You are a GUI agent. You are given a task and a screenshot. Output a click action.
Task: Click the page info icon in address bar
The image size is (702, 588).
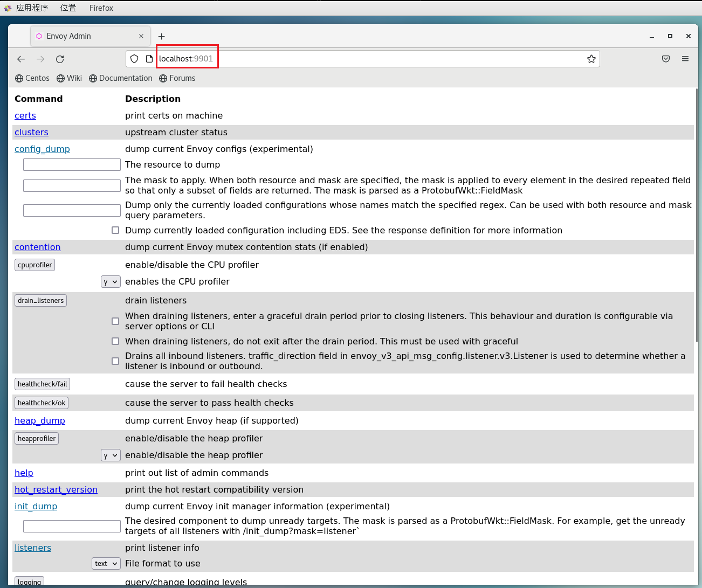pyautogui.click(x=149, y=59)
